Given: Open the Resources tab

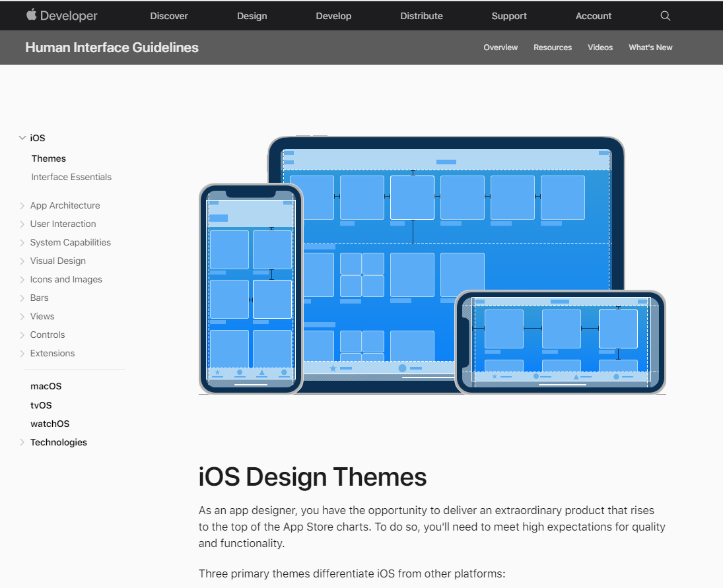Looking at the screenshot, I should coord(553,48).
